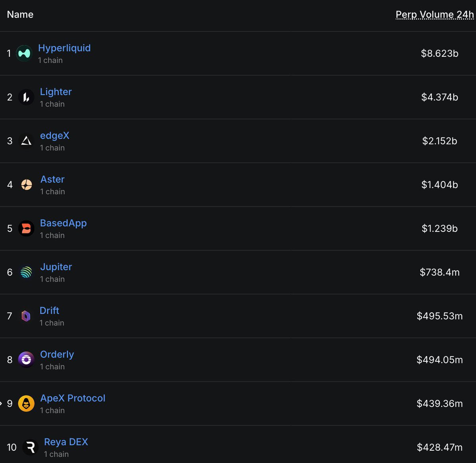Viewport: 476px width, 463px height.
Task: Select the $428.47m Reya DEX volume value
Action: coord(440,448)
